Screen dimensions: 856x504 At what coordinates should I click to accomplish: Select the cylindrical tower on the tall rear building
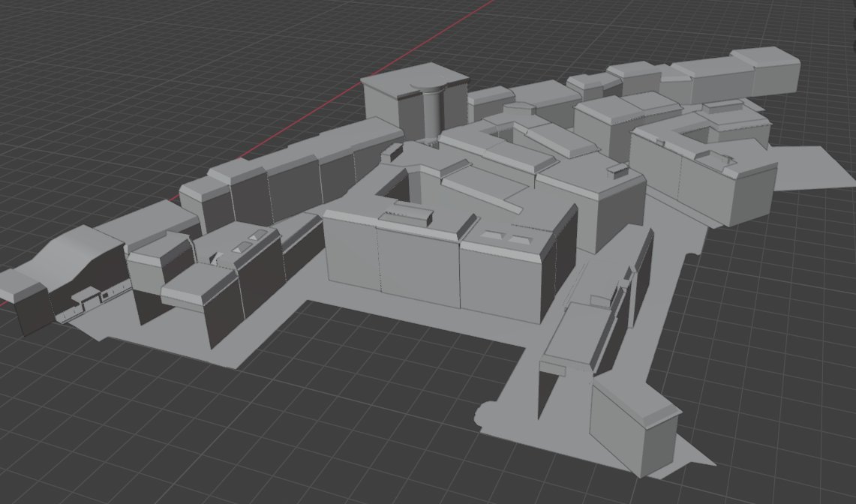[x=432, y=112]
